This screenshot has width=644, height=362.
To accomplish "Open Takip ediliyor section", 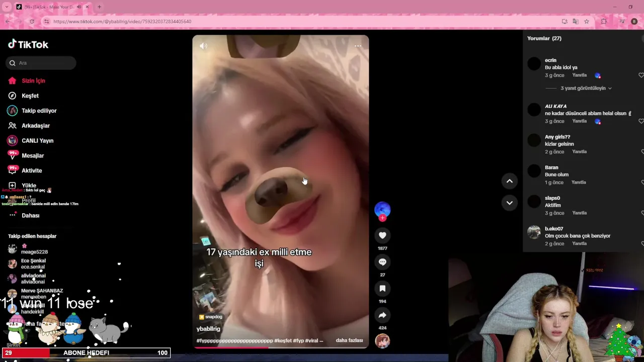I will 39,111.
